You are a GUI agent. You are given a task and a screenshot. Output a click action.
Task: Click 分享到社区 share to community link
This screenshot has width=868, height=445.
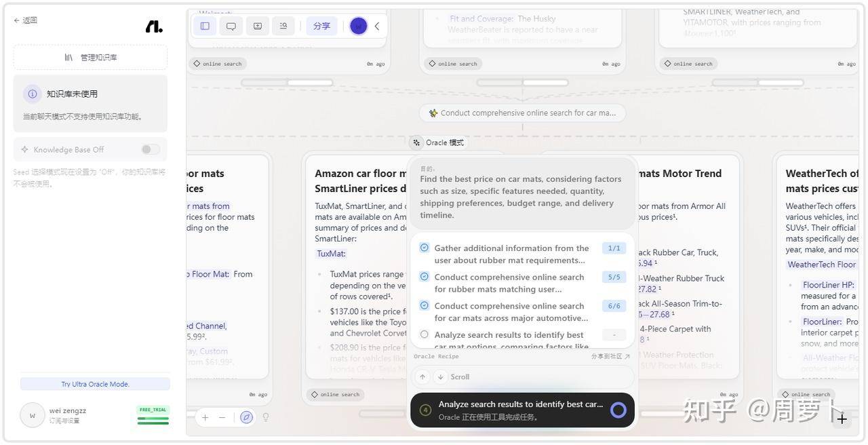(x=610, y=356)
